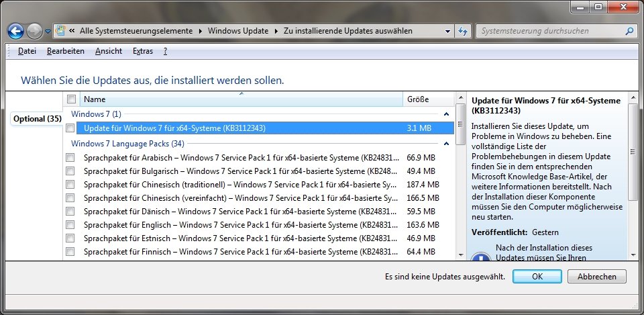This screenshot has width=644, height=315.
Task: Maximize the Windows Update window
Action: 599,6
